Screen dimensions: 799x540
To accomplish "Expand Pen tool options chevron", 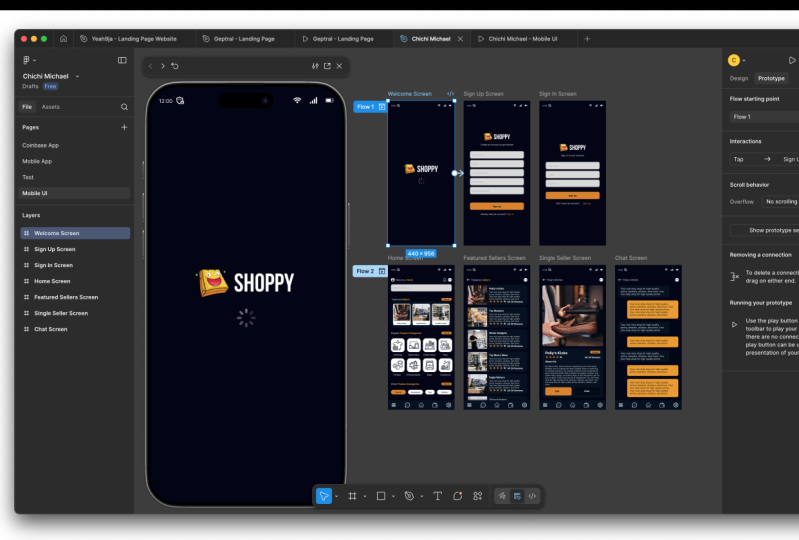I will [x=422, y=496].
